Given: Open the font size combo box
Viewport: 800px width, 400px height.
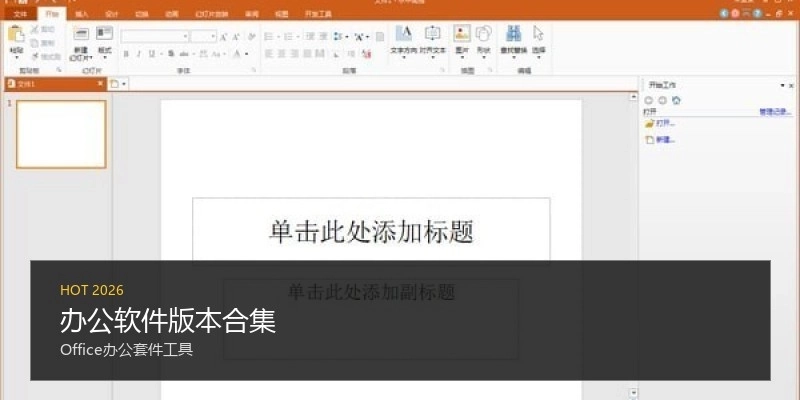Looking at the screenshot, I should (204, 36).
